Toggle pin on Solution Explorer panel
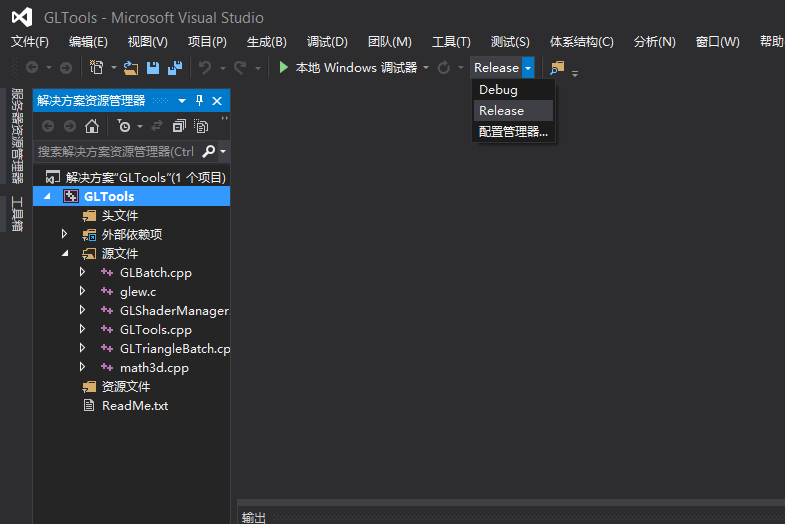Image resolution: width=785 pixels, height=524 pixels. click(199, 101)
